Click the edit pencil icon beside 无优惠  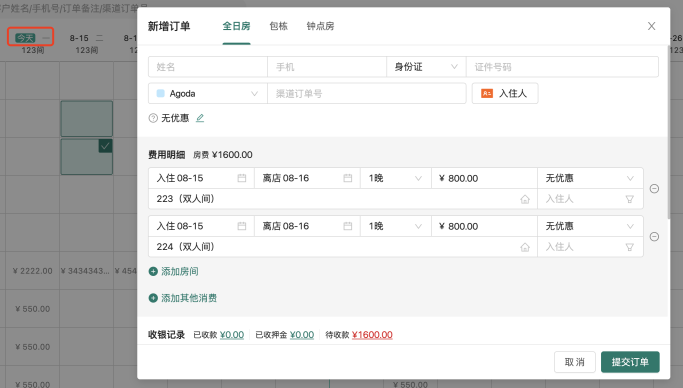click(x=200, y=118)
